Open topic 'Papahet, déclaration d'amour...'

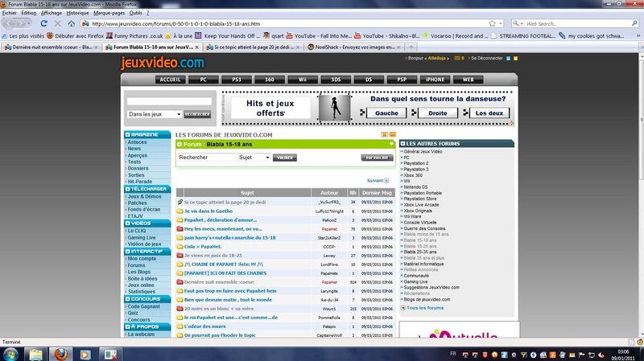(x=221, y=219)
